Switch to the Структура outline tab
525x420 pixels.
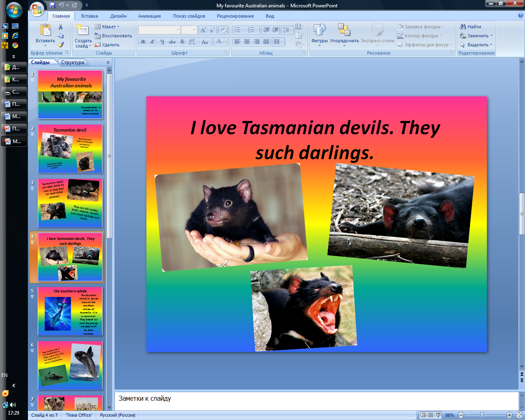coord(73,62)
